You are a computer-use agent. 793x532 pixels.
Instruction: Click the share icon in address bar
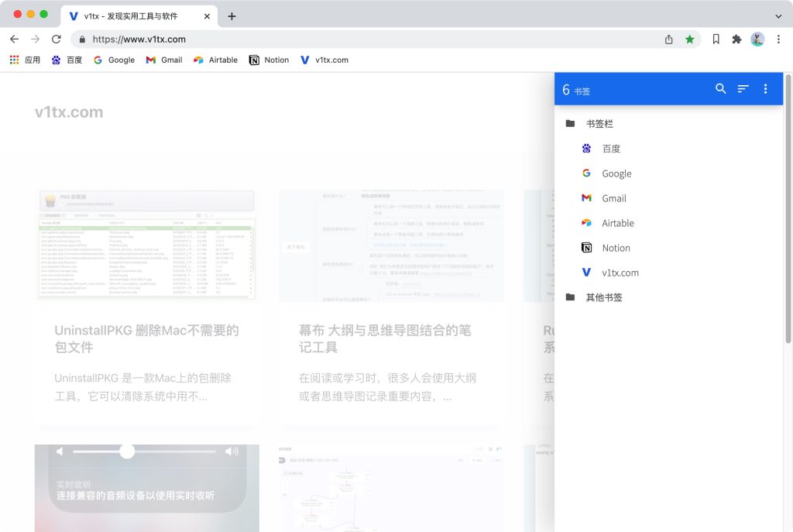[668, 39]
